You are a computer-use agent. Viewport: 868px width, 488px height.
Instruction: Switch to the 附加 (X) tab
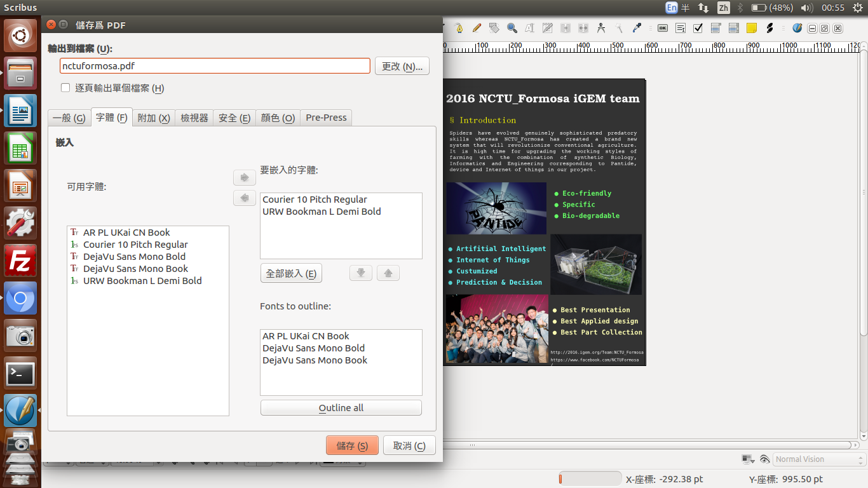(154, 118)
